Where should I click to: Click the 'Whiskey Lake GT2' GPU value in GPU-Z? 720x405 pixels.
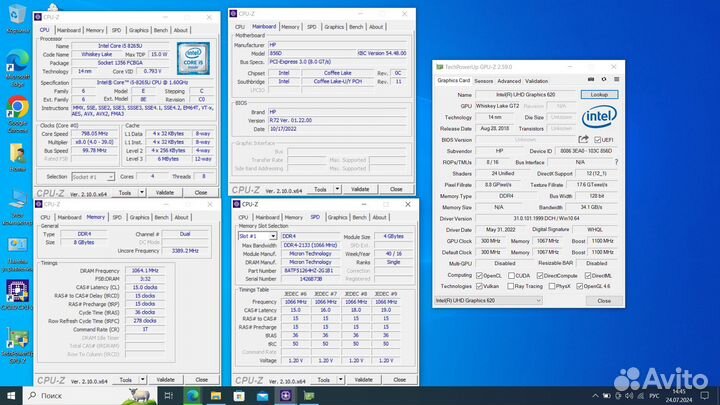pos(497,106)
